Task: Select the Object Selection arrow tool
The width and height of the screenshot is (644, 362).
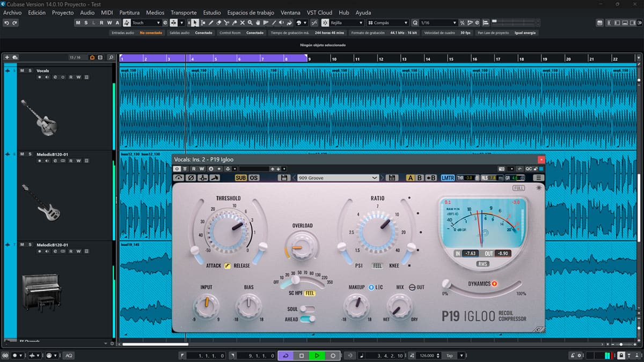Action: point(194,23)
